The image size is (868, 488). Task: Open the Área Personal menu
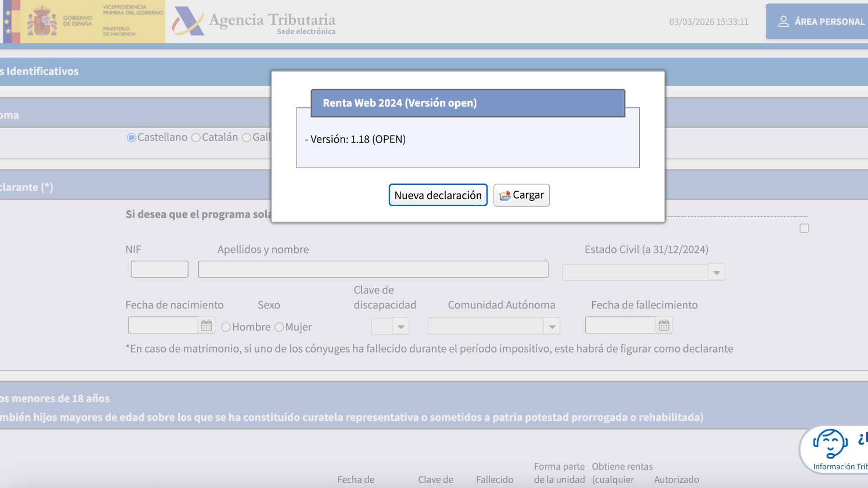pos(818,22)
